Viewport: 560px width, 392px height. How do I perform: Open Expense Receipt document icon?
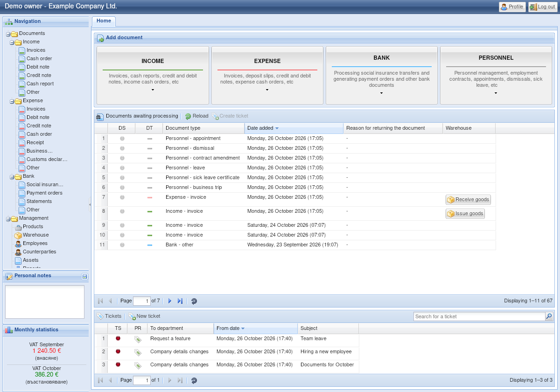22,143
